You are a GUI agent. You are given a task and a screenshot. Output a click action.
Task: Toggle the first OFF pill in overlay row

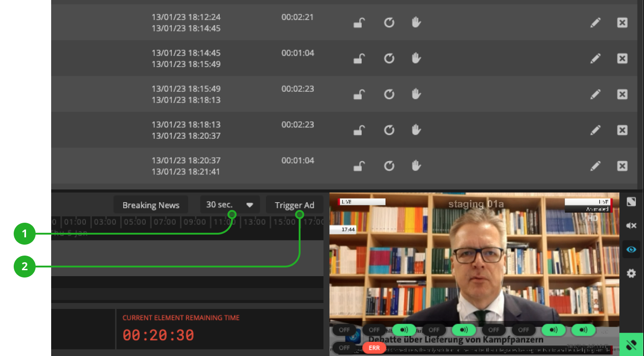point(344,330)
